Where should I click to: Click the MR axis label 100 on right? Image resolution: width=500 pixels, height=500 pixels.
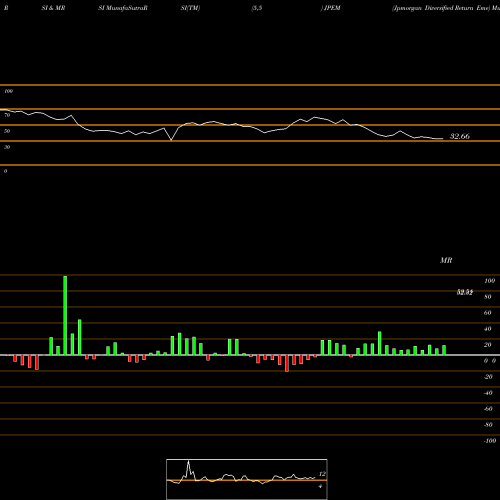point(489,281)
